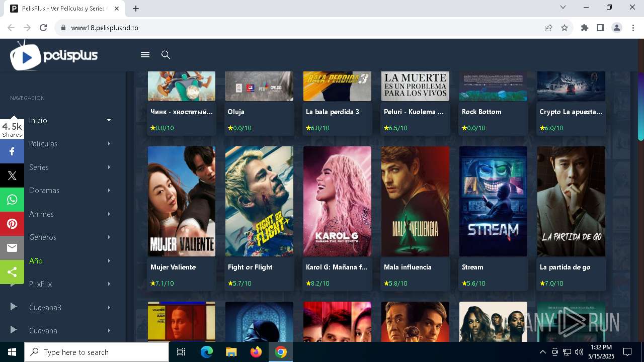Open the Rock Bottom title link
Screen dimensions: 644x362
(481, 112)
